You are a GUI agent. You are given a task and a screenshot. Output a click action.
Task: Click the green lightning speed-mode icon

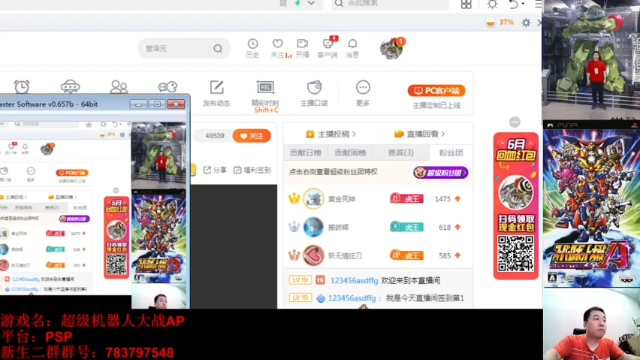pos(298,3)
